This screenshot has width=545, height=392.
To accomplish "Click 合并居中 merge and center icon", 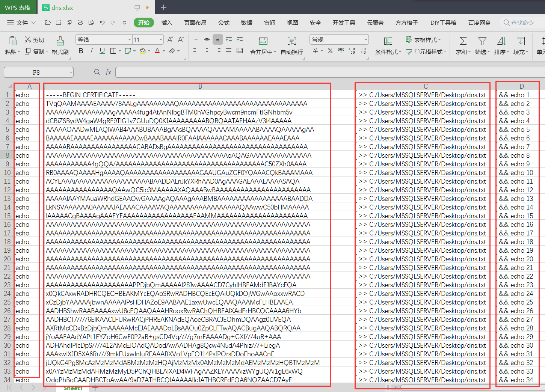I will (263, 41).
